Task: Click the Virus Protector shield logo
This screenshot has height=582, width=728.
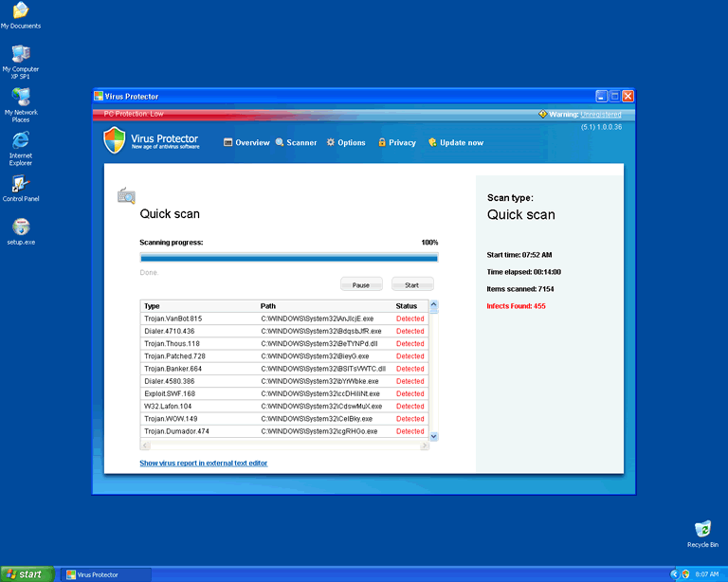Action: click(114, 141)
